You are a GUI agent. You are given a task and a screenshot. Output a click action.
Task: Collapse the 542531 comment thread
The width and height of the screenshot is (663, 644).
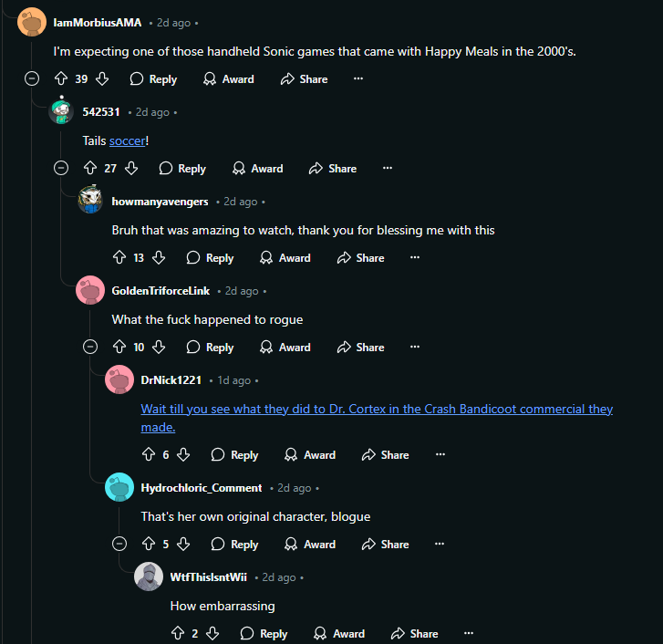[x=62, y=169]
